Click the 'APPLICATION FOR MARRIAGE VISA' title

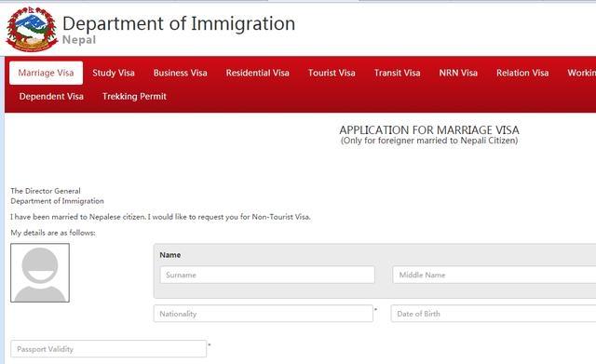click(429, 130)
